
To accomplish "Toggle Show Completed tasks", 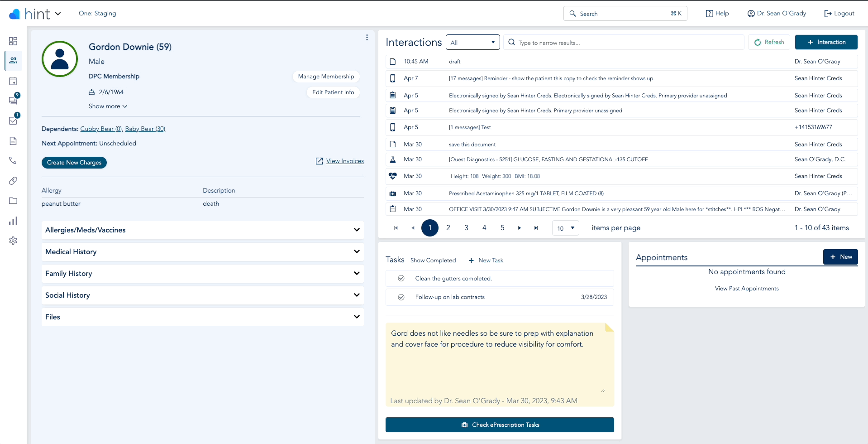I will coord(433,261).
